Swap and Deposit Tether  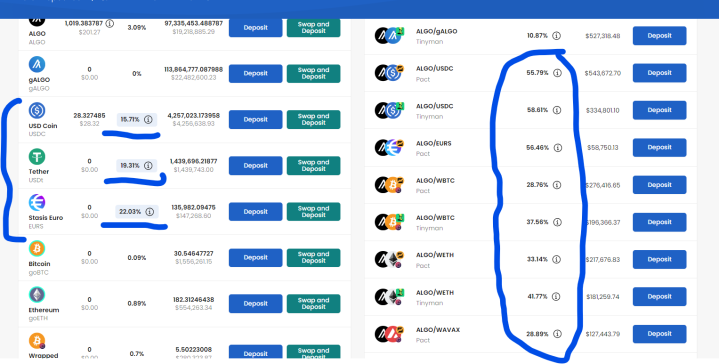pos(314,165)
